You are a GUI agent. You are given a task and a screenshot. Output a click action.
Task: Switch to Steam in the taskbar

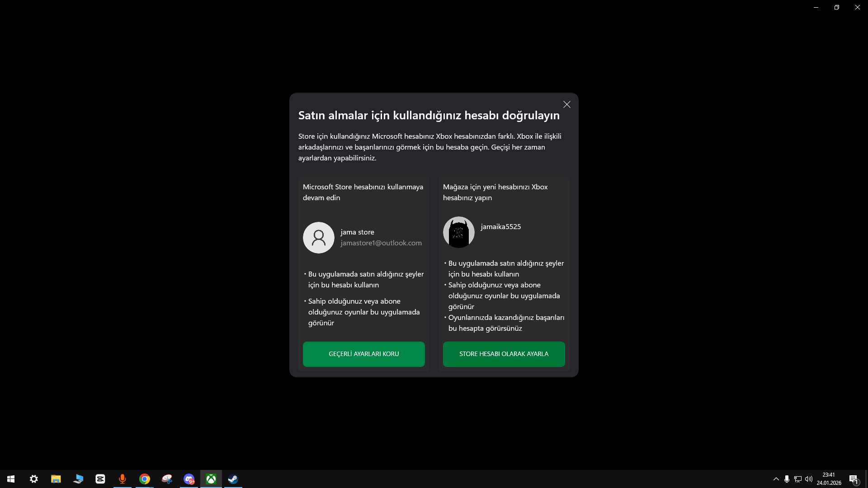233,479
